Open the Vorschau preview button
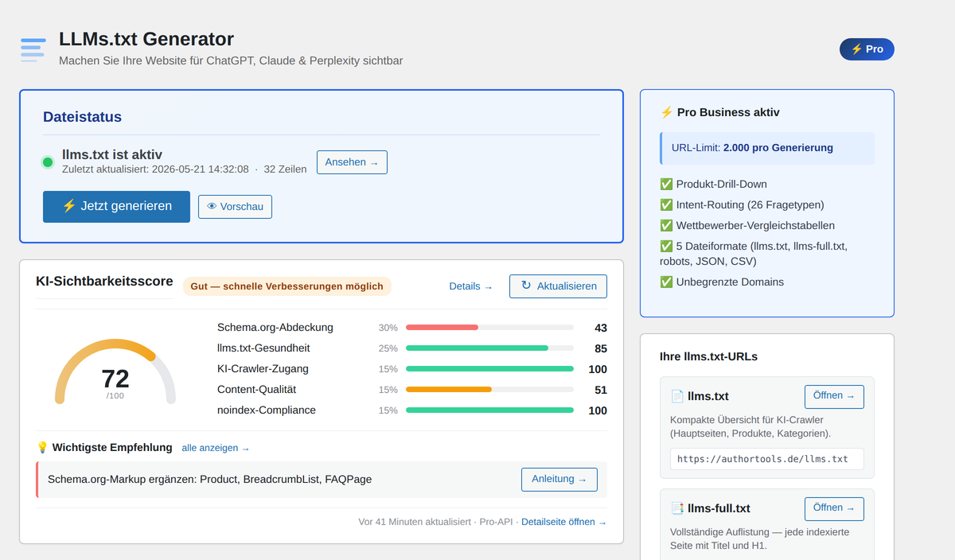This screenshot has width=955, height=560. pos(235,207)
